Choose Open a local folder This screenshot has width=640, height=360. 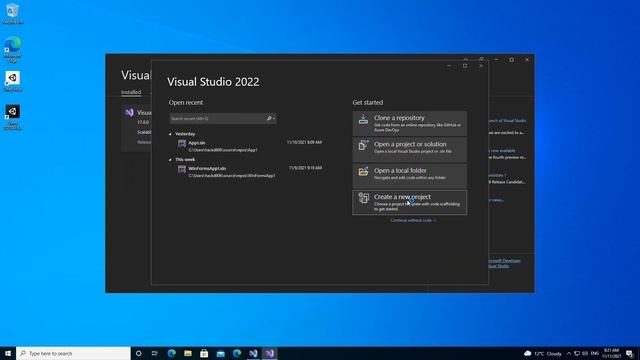tap(410, 176)
